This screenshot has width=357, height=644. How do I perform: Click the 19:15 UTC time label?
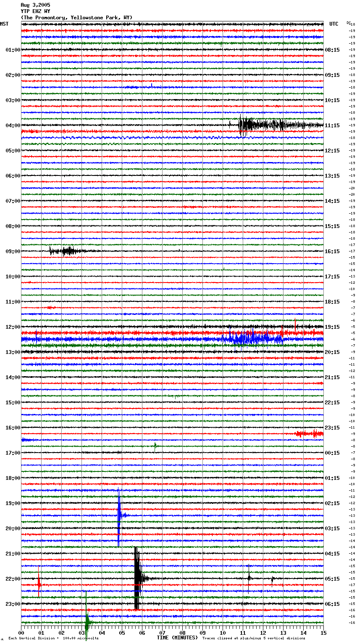(x=332, y=327)
